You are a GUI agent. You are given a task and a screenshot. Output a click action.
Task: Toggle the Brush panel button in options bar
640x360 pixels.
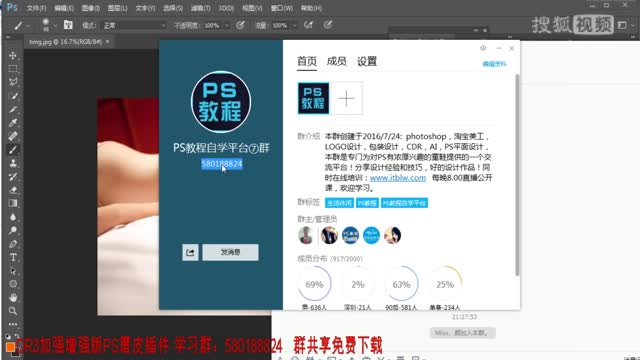pyautogui.click(x=68, y=25)
